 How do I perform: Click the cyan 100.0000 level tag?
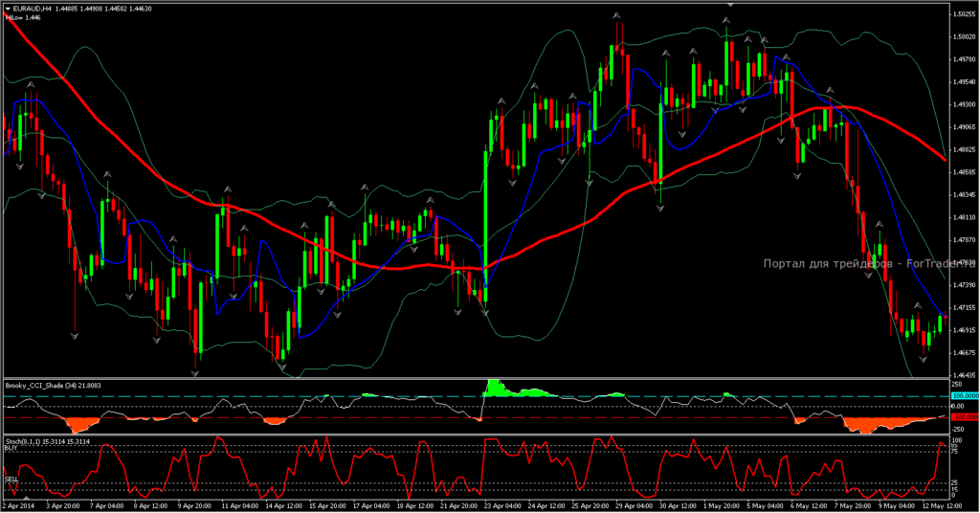click(x=962, y=395)
